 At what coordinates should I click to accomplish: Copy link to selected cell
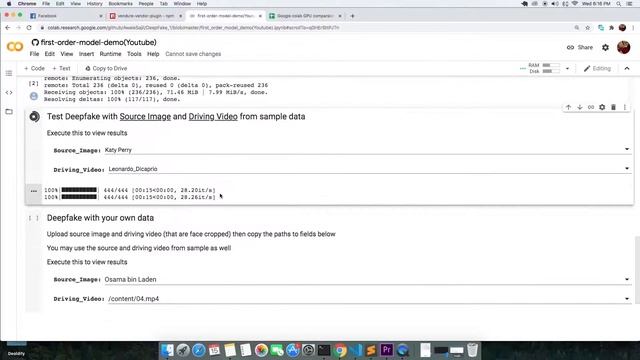point(591,107)
